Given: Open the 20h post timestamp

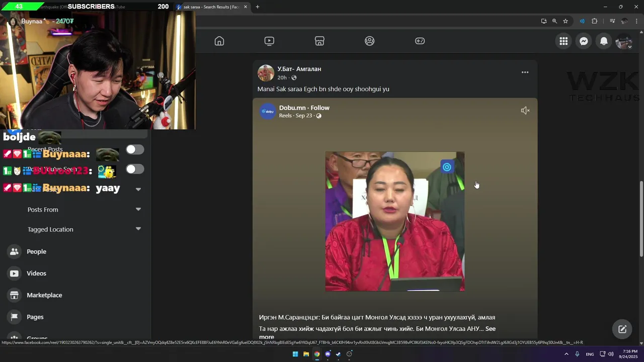Looking at the screenshot, I should click(x=282, y=78).
